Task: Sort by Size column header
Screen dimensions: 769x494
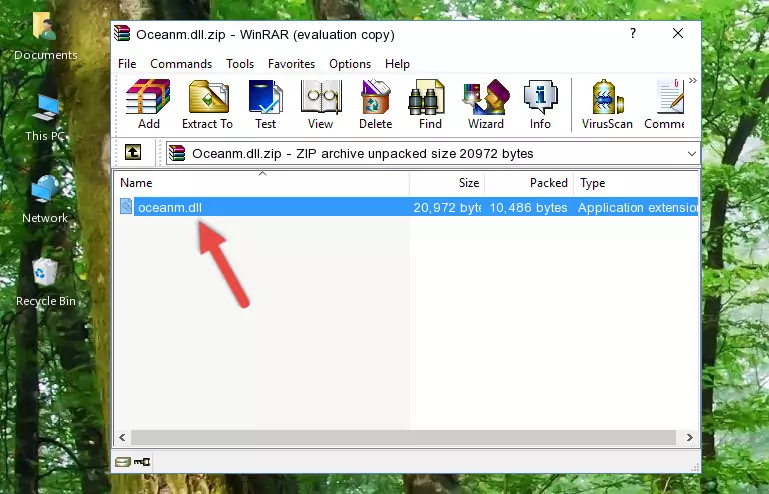Action: click(447, 183)
